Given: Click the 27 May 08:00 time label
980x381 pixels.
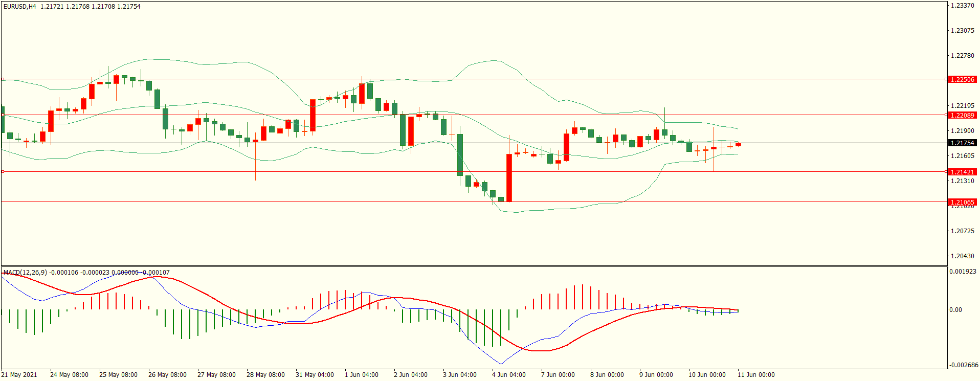Looking at the screenshot, I should pos(216,375).
